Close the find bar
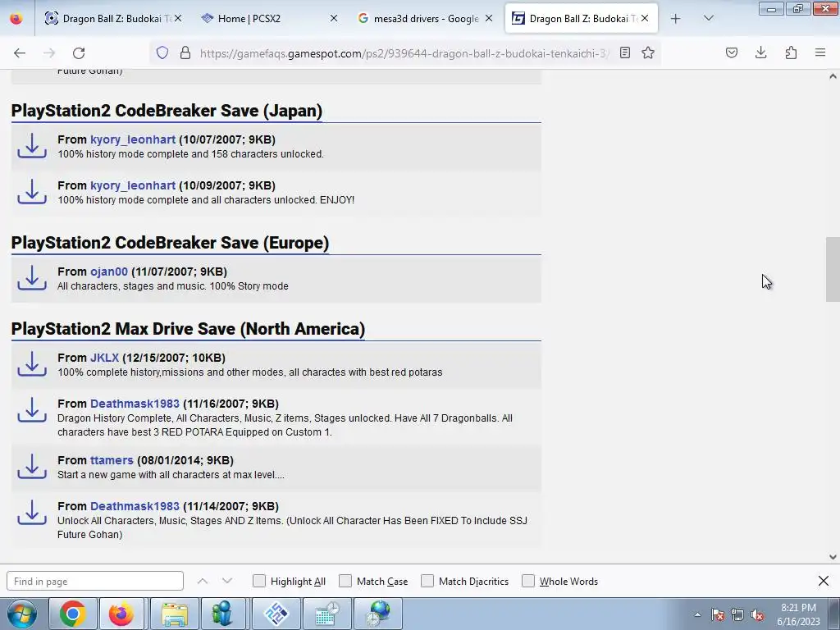 coord(824,581)
